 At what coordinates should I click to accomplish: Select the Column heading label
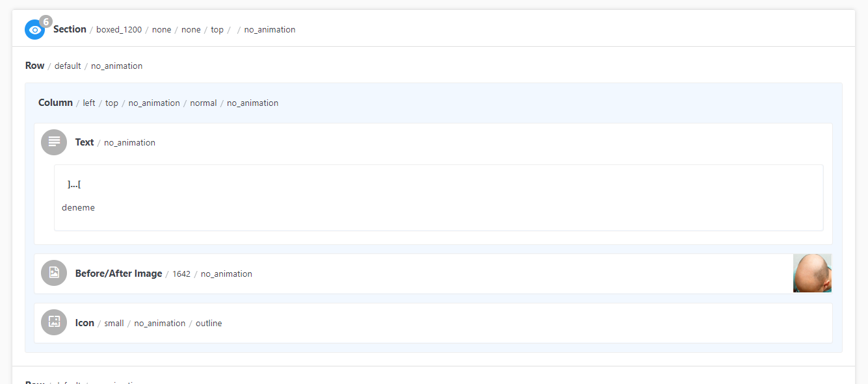(55, 103)
